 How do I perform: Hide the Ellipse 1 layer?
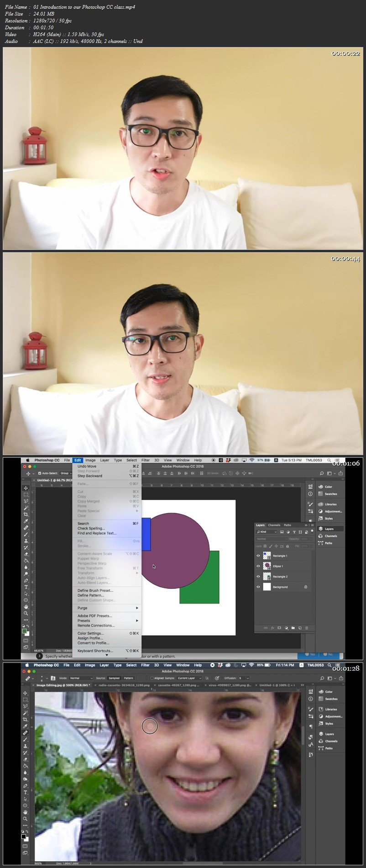coord(258,566)
